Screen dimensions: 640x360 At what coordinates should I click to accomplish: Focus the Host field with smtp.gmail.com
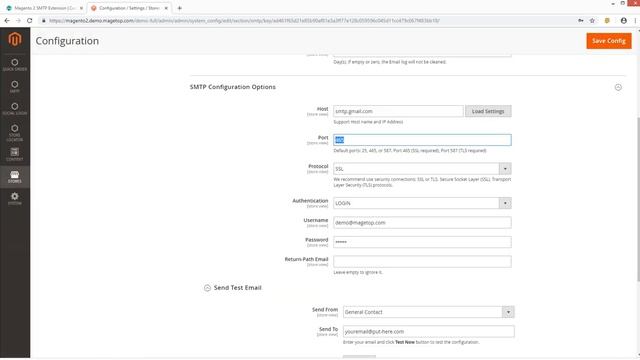click(x=398, y=111)
